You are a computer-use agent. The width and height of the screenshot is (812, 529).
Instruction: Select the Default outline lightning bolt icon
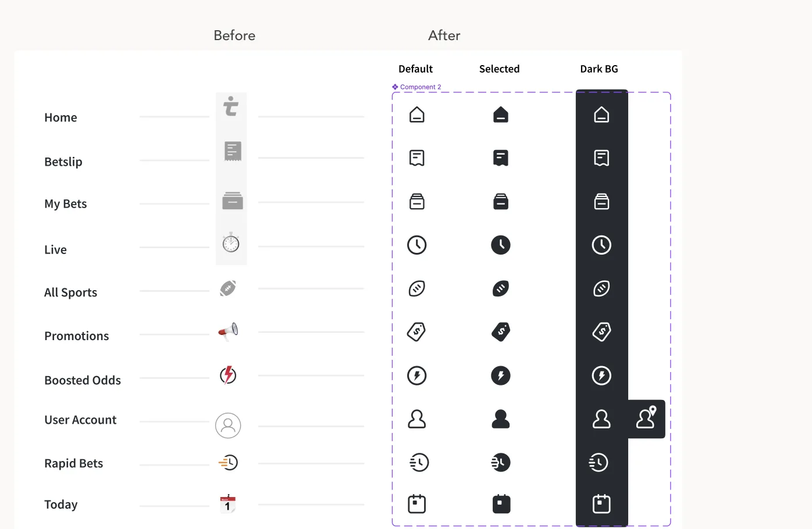(417, 376)
